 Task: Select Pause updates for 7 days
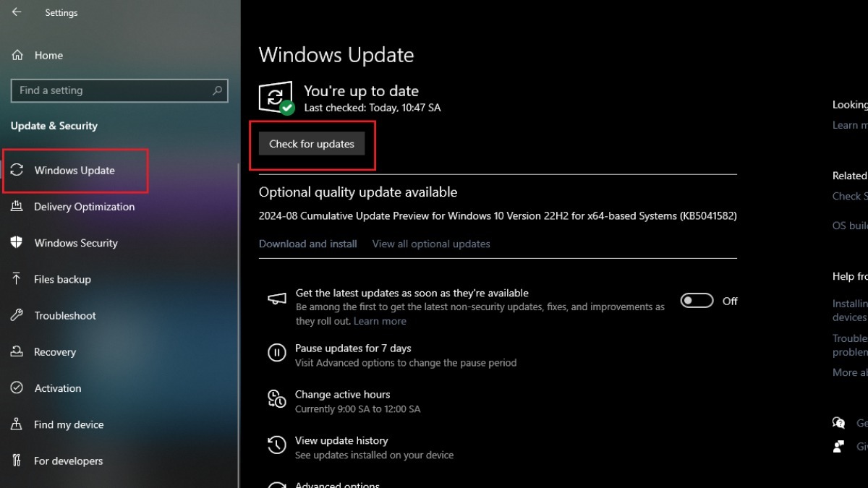tap(353, 348)
